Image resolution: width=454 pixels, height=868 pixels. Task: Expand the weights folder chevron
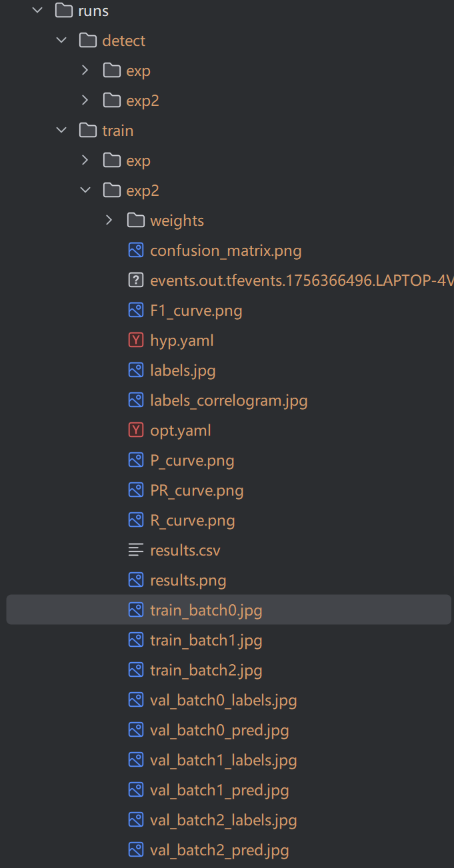point(109,220)
